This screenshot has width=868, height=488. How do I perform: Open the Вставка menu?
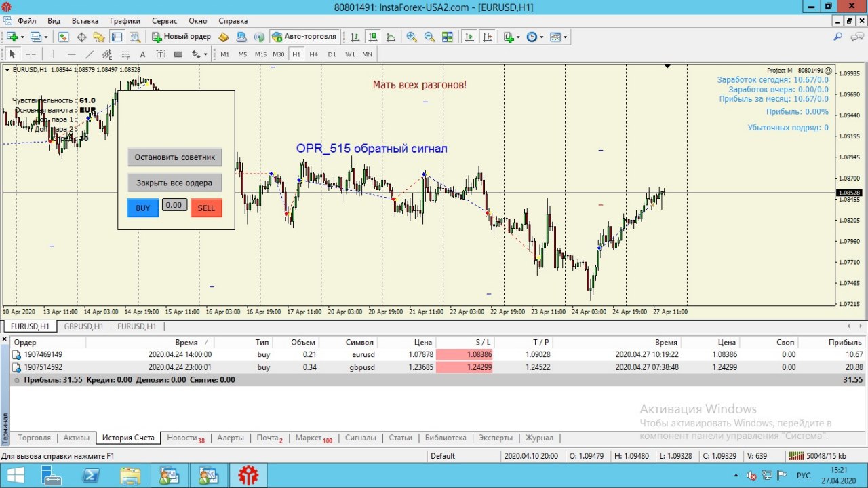[85, 21]
